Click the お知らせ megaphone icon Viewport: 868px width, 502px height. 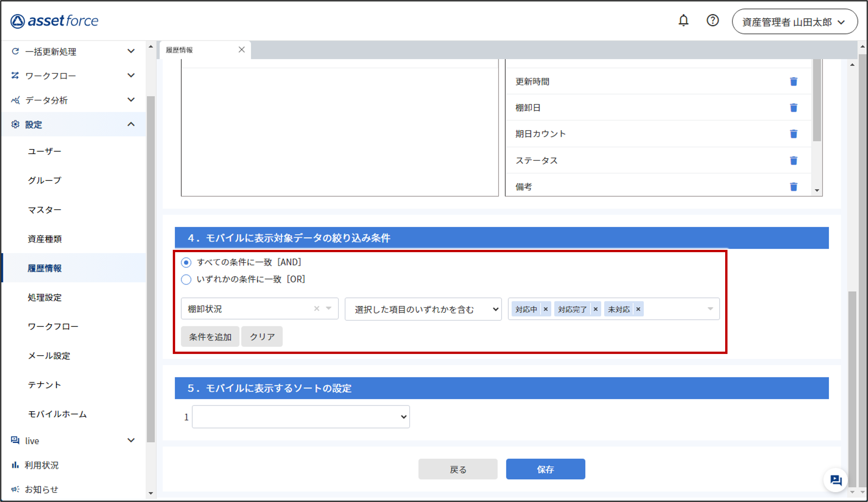(15, 489)
